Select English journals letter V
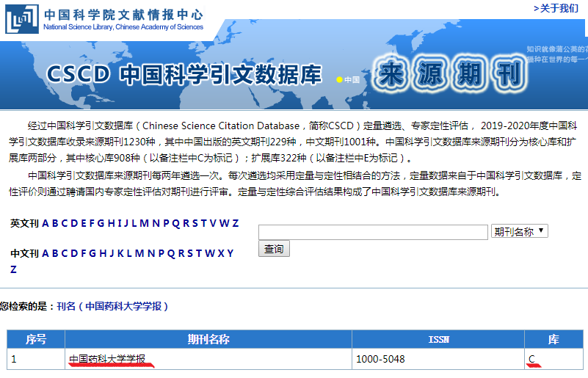The image size is (588, 378). coord(213,224)
